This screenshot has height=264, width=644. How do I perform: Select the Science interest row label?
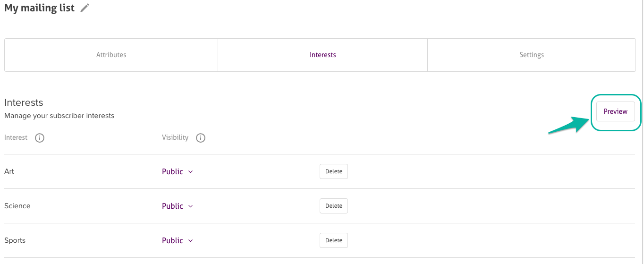(17, 206)
